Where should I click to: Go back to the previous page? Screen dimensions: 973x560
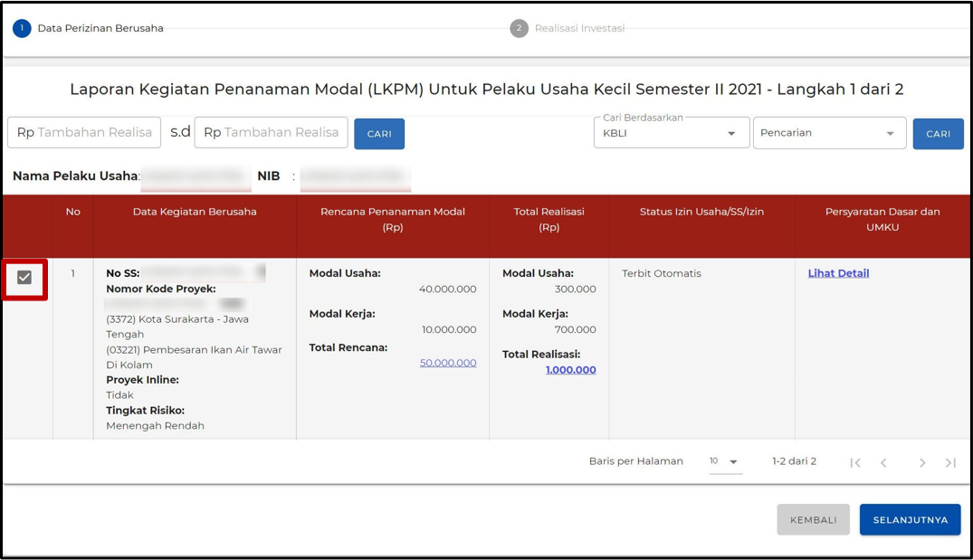pos(884,462)
